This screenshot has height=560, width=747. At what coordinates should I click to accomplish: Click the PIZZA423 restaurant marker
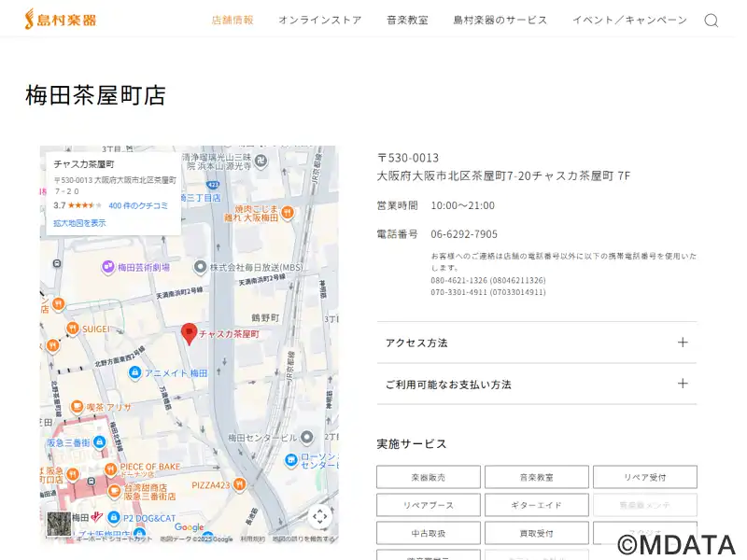tap(240, 484)
